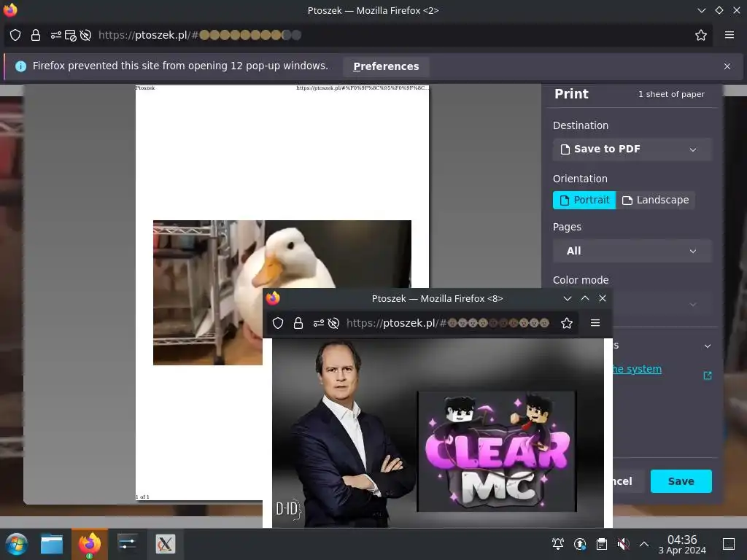This screenshot has height=560, width=747.
Task: Click the padlock icon in Firefox <8> window
Action: pos(298,323)
